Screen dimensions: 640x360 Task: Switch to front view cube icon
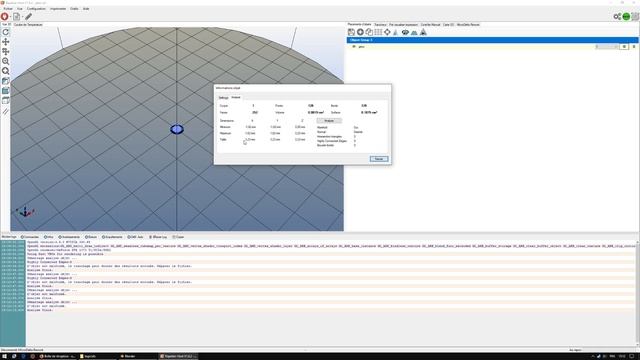(x=6, y=91)
